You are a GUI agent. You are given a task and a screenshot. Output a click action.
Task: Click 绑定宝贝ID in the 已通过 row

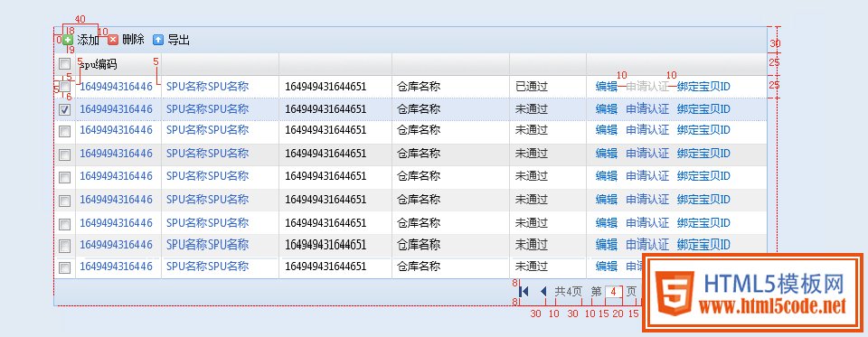tap(703, 87)
